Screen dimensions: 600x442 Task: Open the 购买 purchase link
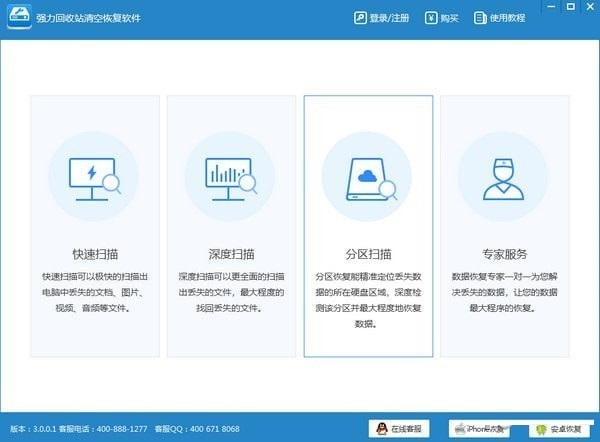pyautogui.click(x=449, y=18)
